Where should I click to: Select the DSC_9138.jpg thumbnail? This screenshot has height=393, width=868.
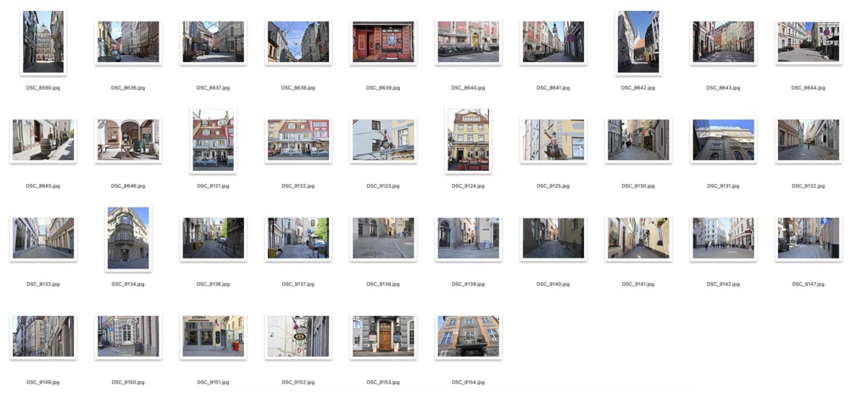pyautogui.click(x=383, y=238)
